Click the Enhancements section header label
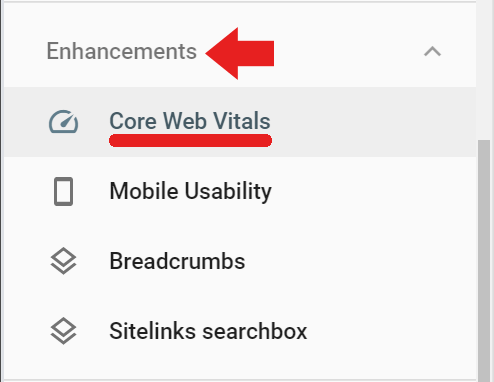 tap(122, 51)
